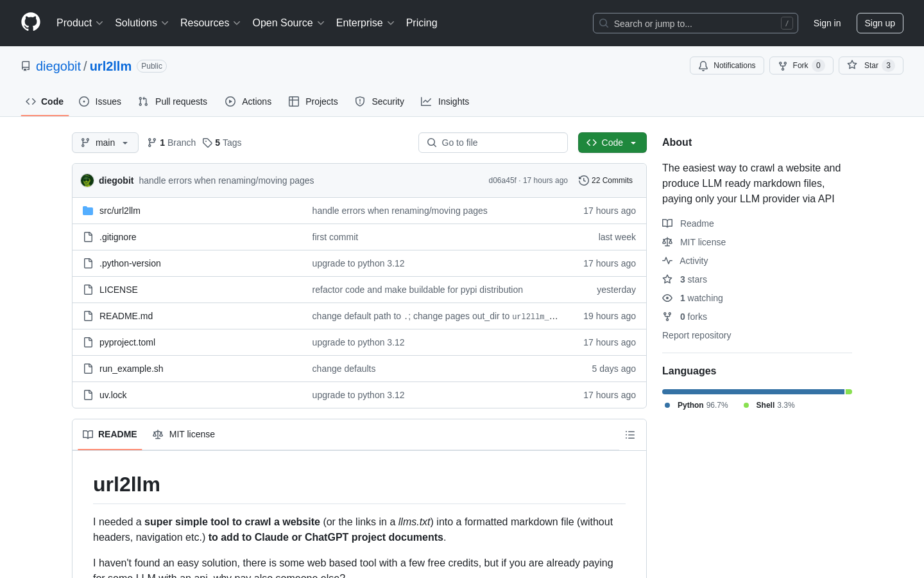The image size is (924, 578).
Task: Switch to the Insights tab
Action: point(445,101)
